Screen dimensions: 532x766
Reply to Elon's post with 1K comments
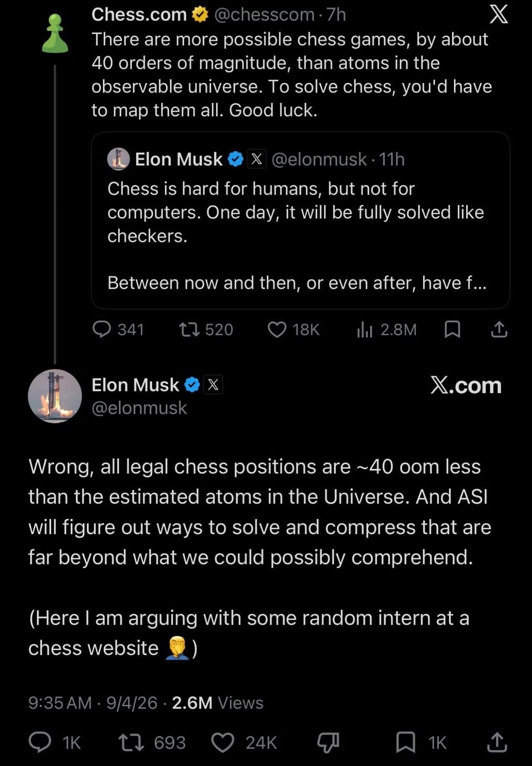pos(55,742)
